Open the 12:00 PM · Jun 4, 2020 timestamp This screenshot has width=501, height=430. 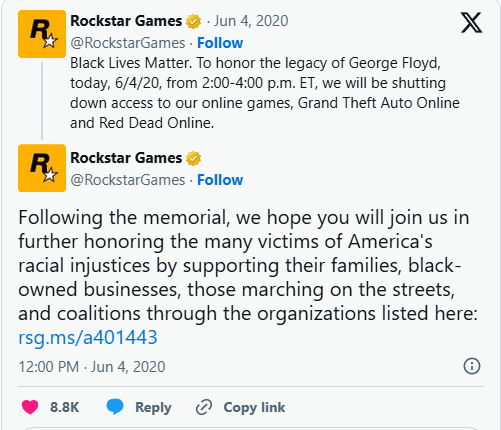92,367
